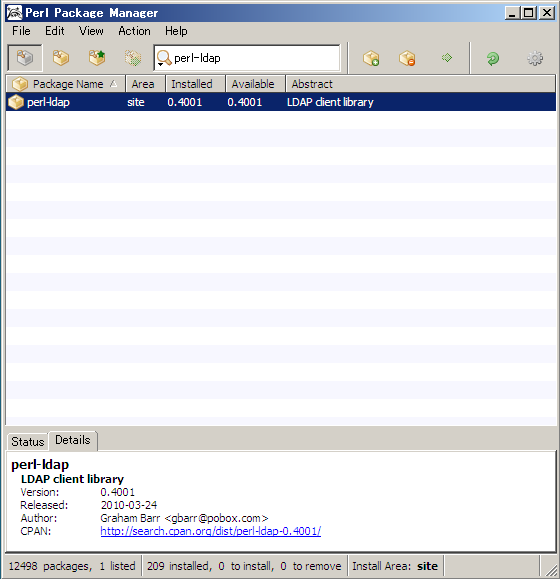Open the View menu
The height and width of the screenshot is (579, 560).
pyautogui.click(x=91, y=31)
